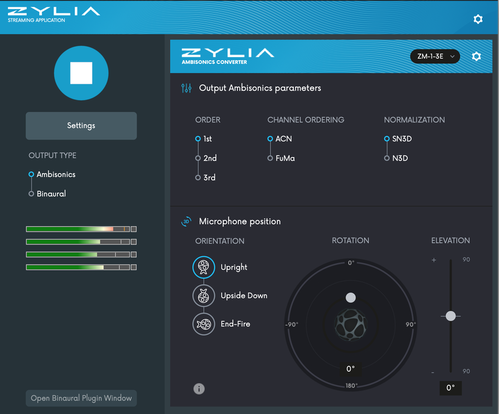Viewport: 499px width, 414px height.
Task: Open the Settings button
Action: (x=81, y=126)
